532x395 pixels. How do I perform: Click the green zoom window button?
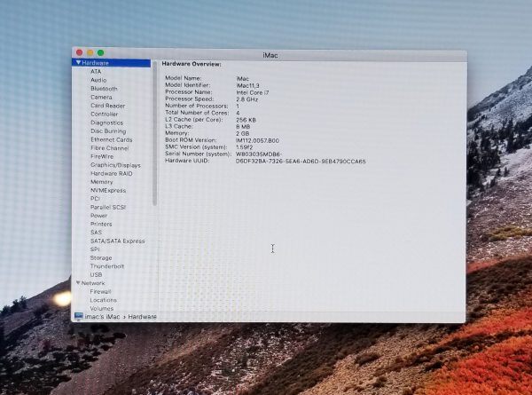tap(100, 53)
